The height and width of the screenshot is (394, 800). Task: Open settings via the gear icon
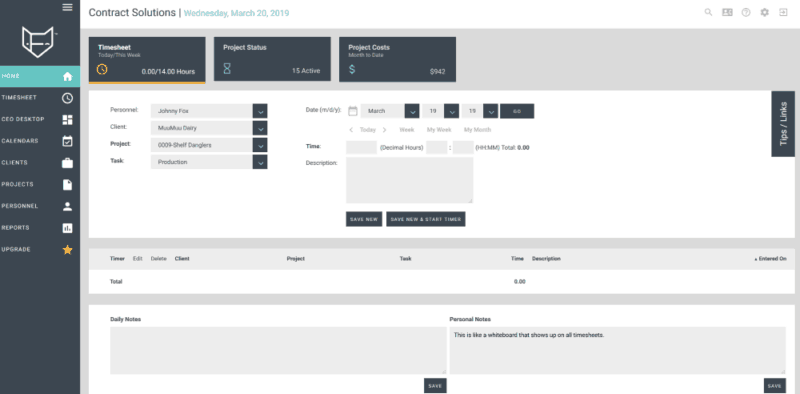764,13
